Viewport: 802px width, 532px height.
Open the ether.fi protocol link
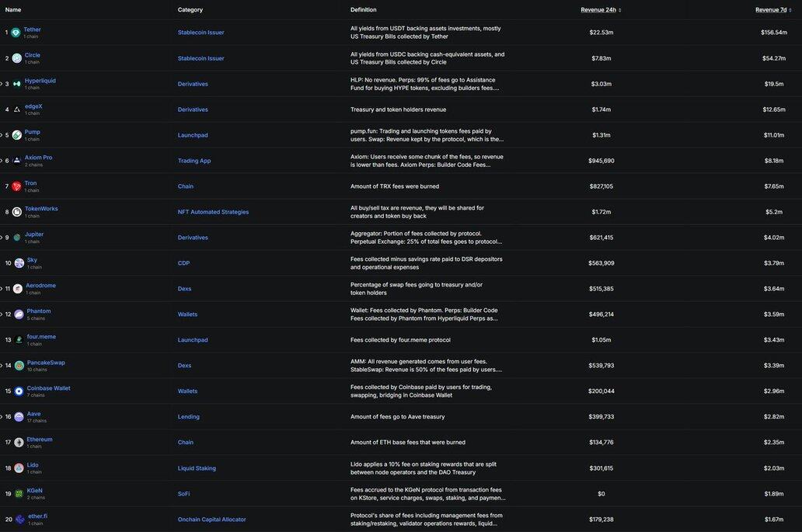[37, 516]
